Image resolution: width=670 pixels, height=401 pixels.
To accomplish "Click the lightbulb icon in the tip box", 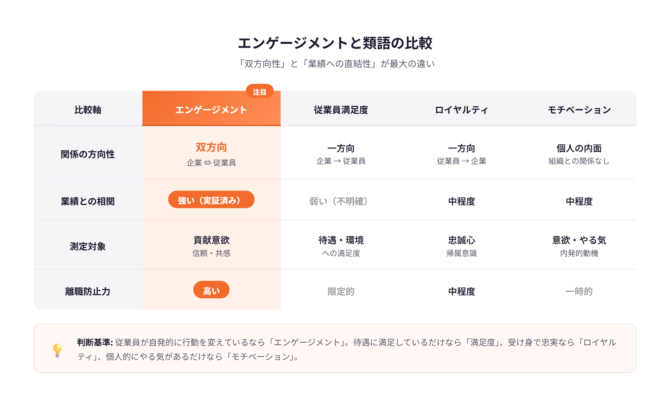I will [x=57, y=349].
